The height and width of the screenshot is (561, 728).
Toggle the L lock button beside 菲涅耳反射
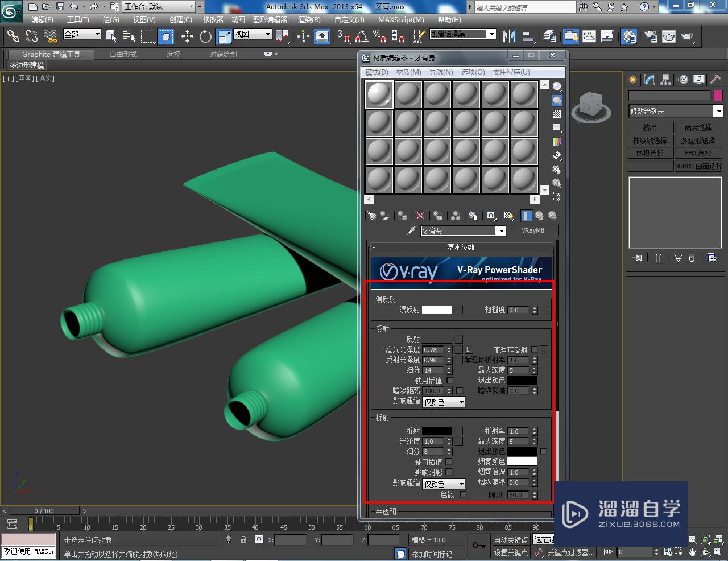tap(544, 349)
